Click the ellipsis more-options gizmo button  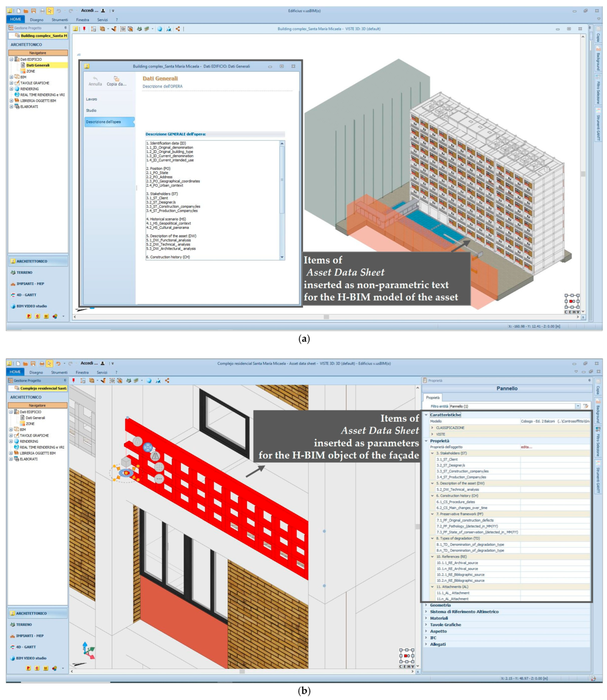159,479
